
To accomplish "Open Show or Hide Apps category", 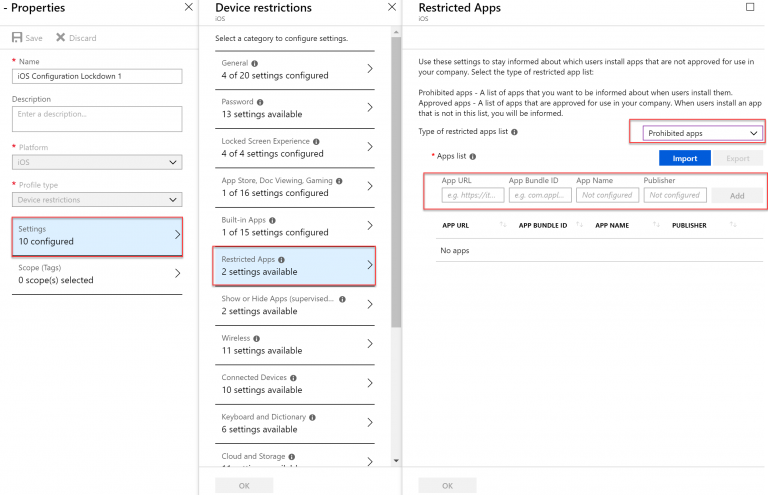I will [295, 306].
